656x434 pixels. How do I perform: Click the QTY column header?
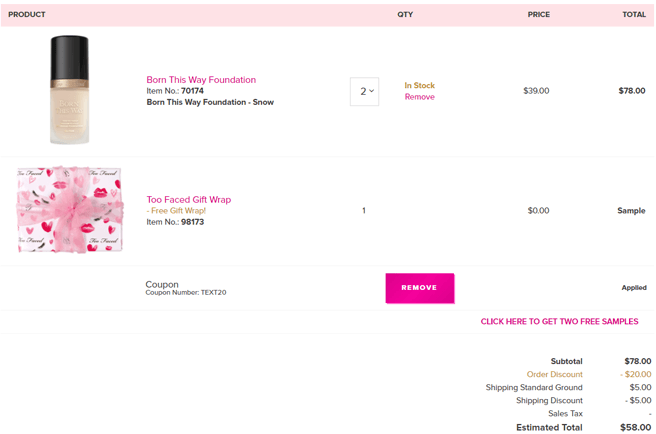pos(405,15)
